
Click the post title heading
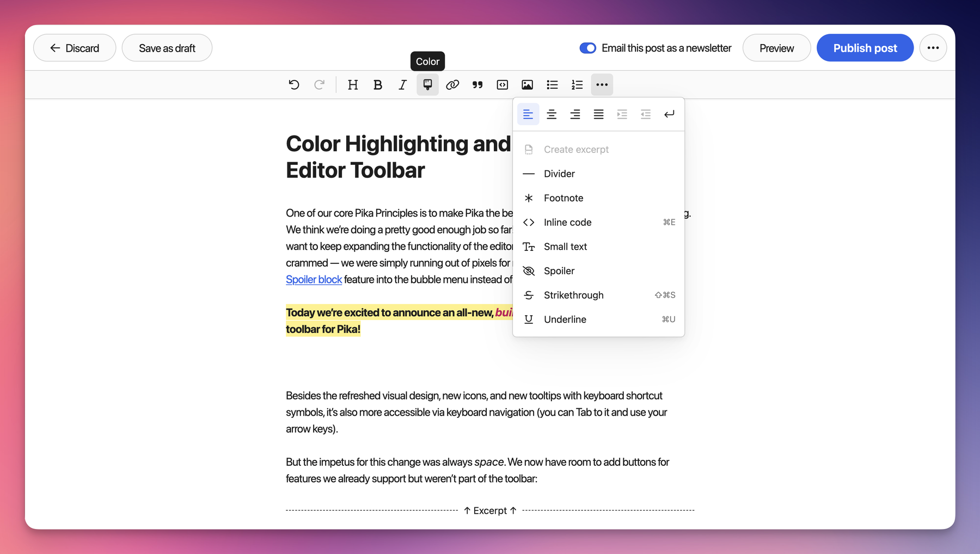pyautogui.click(x=399, y=157)
